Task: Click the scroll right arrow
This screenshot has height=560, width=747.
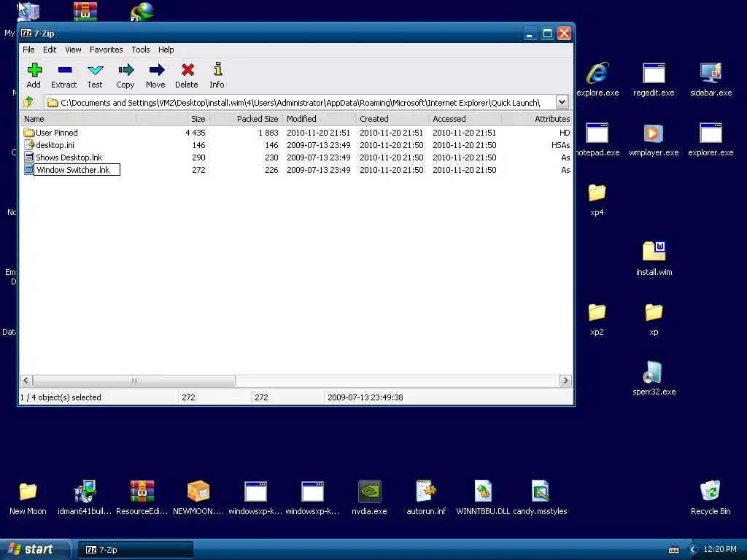Action: (x=565, y=381)
